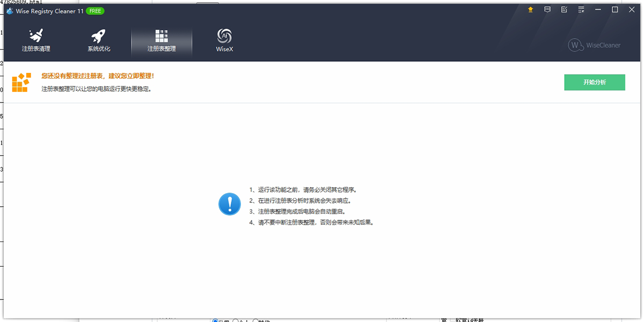Screen dimensions: 644x322
Task: Click the yellow upgrade arrow icon
Action: (x=530, y=10)
